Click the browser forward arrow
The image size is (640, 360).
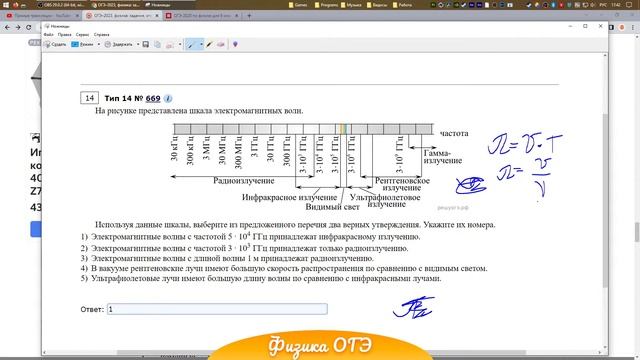click(18, 27)
